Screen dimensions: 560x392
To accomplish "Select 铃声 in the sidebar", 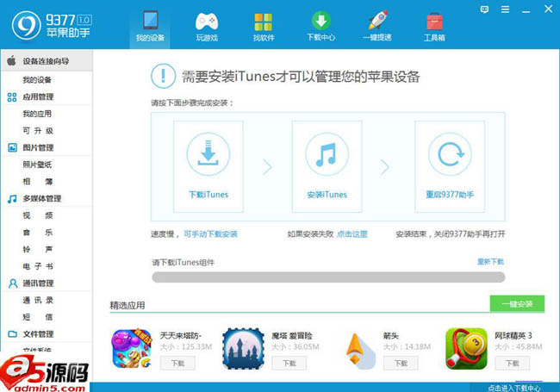I will pos(38,249).
